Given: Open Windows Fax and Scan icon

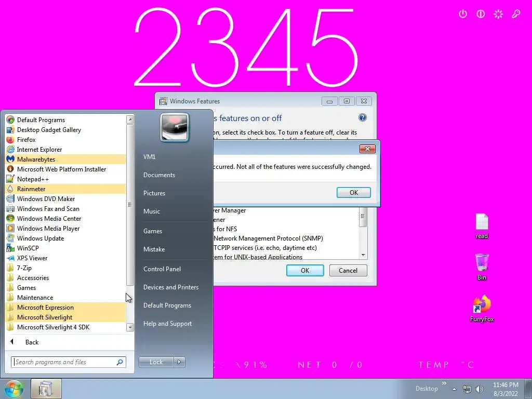Looking at the screenshot, I should click(10, 208).
